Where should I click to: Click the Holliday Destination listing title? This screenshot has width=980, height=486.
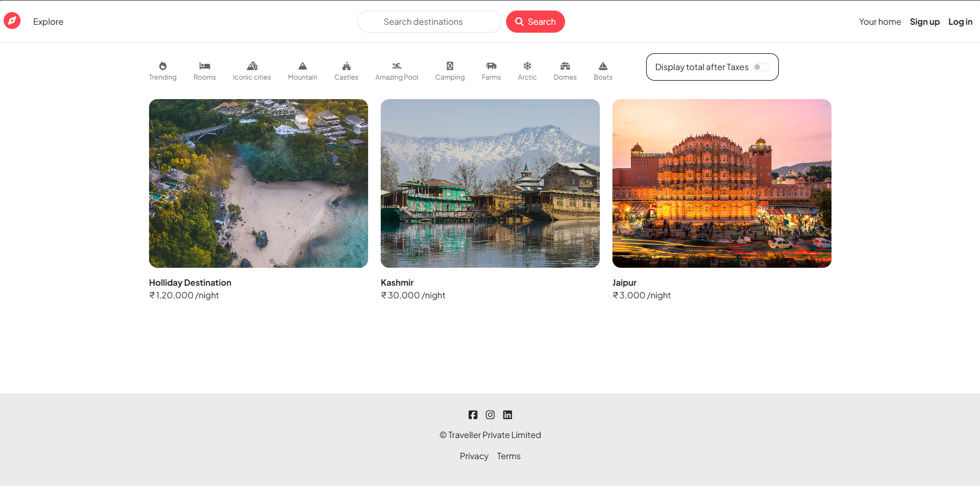190,283
